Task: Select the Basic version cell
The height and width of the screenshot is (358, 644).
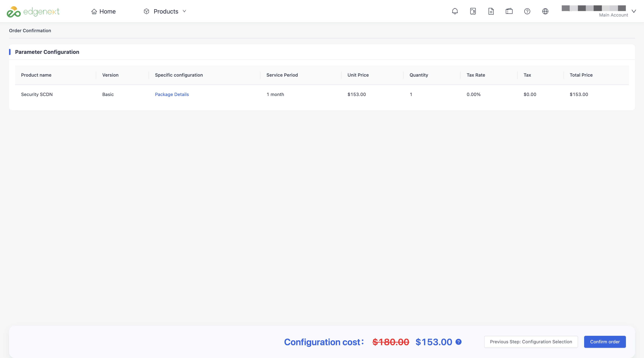Action: click(108, 94)
